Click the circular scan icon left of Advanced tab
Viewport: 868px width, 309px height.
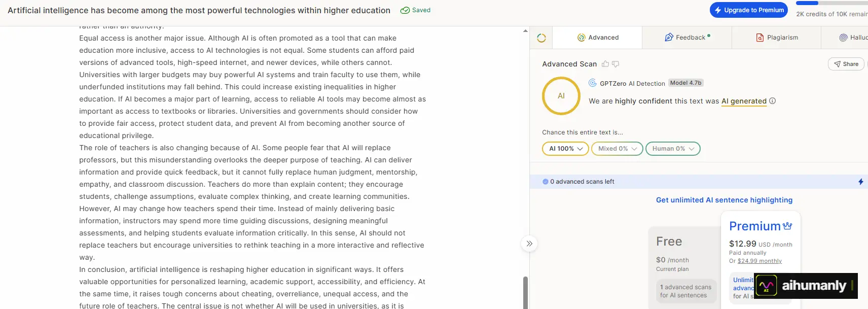(541, 38)
